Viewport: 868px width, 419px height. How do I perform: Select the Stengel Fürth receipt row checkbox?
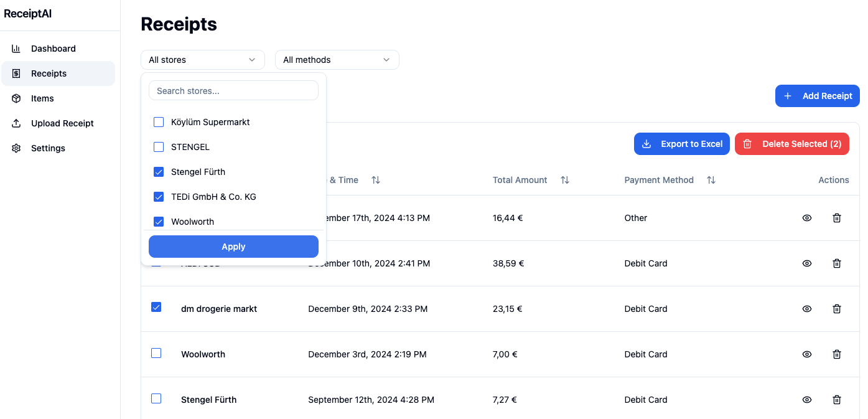point(156,398)
